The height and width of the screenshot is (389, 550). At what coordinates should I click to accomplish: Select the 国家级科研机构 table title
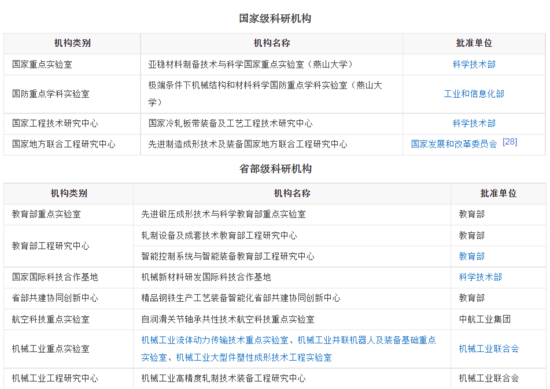click(275, 19)
